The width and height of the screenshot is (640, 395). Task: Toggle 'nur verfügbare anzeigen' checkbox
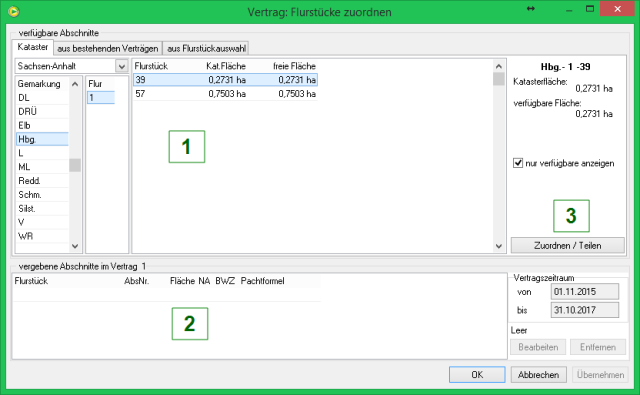pyautogui.click(x=518, y=163)
